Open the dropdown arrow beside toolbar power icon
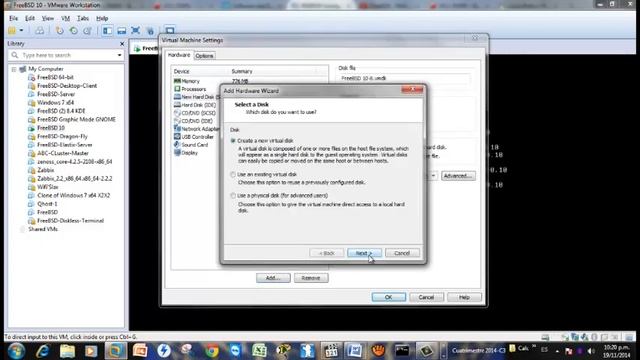 [x=21, y=31]
